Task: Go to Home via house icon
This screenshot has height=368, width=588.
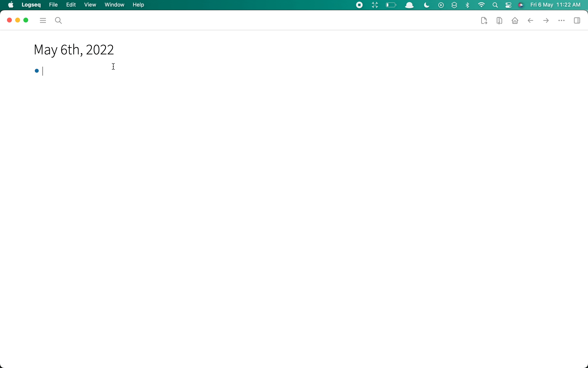Action: 515,21
